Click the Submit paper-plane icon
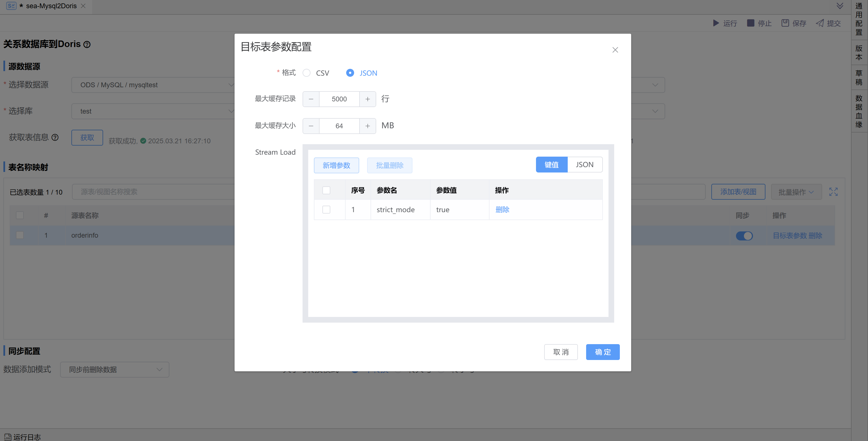The image size is (868, 441). pyautogui.click(x=820, y=23)
